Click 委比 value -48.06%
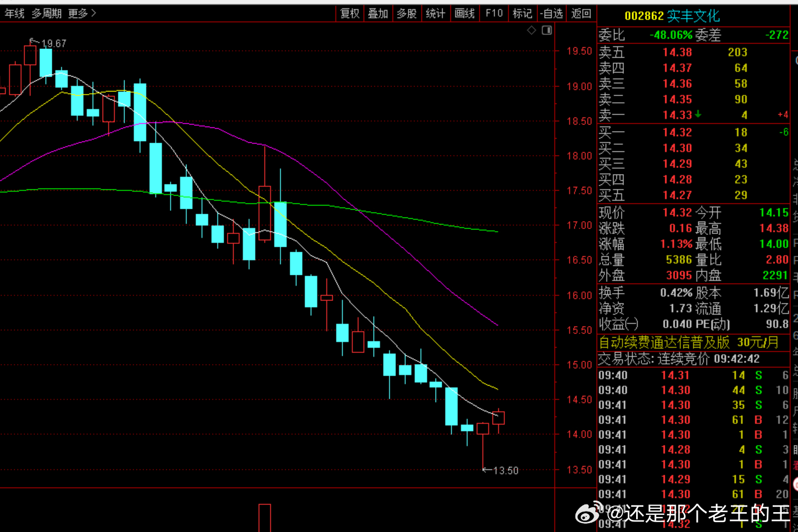The width and height of the screenshot is (798, 532). pyautogui.click(x=671, y=35)
